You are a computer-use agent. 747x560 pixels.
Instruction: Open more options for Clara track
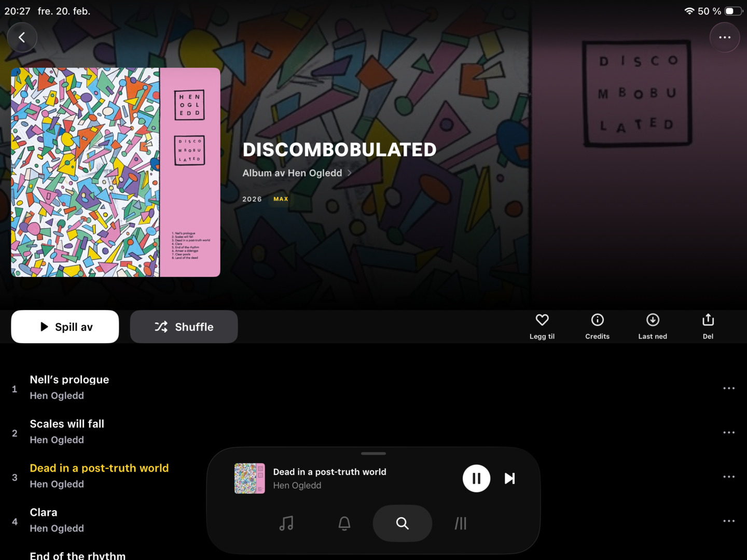[x=729, y=521]
